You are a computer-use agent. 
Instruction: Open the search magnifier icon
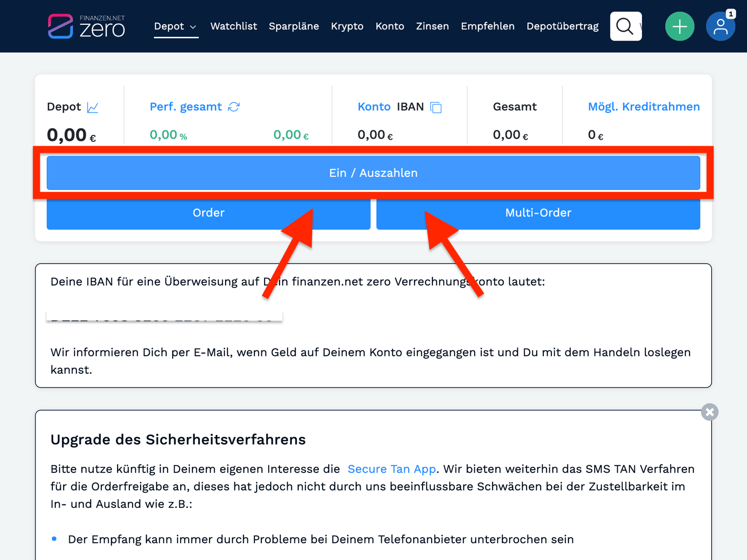click(x=626, y=26)
